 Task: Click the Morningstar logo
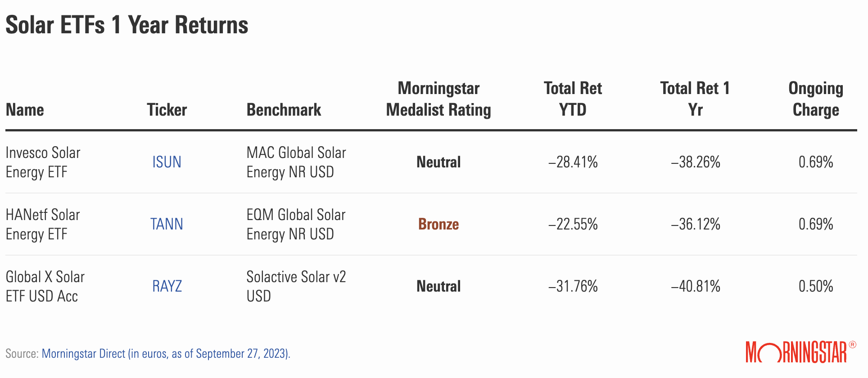click(800, 352)
